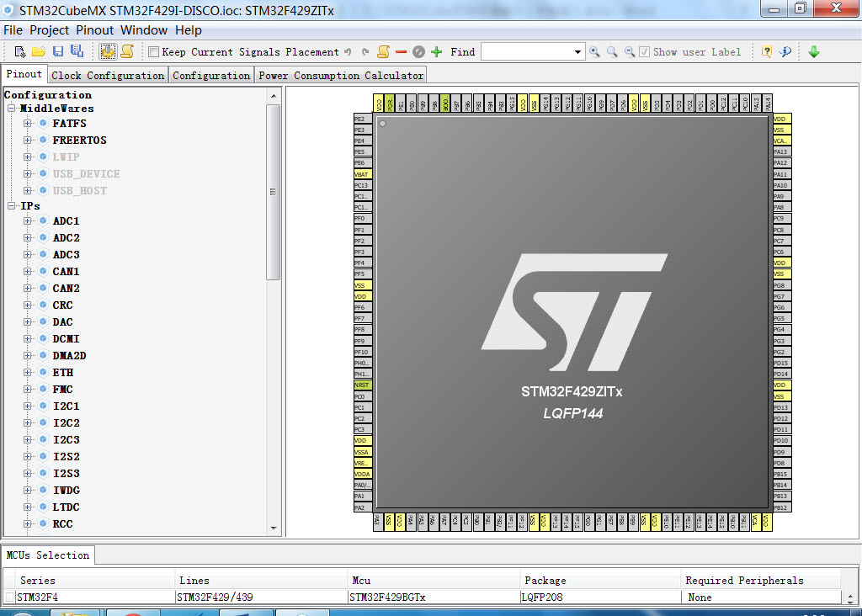
Task: Click the green plus icon
Action: (x=437, y=51)
